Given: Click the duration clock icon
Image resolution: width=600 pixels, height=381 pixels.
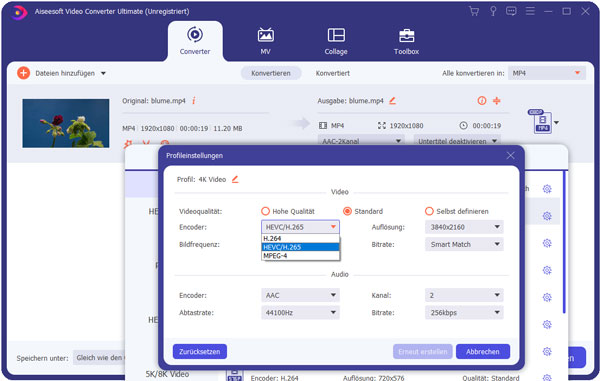Looking at the screenshot, I should click(463, 125).
